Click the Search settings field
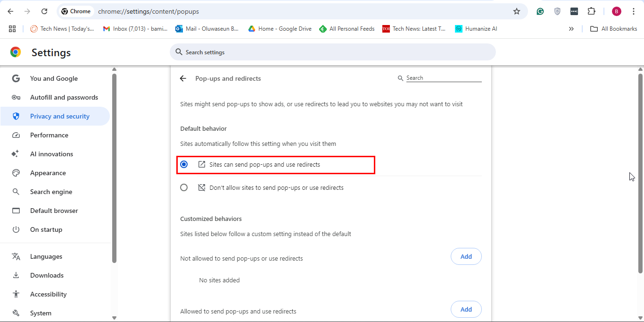Viewport: 644px width, 322px height. 332,52
